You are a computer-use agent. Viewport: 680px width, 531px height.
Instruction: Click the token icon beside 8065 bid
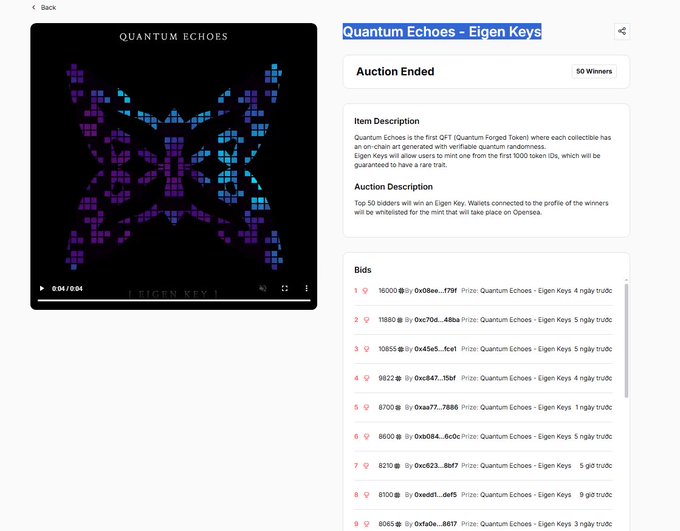(x=398, y=524)
